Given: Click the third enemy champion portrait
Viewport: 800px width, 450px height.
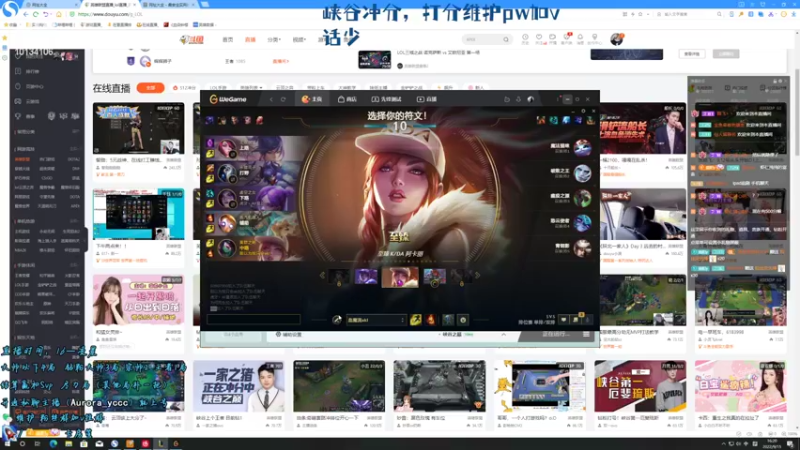Looking at the screenshot, I should point(582,198).
